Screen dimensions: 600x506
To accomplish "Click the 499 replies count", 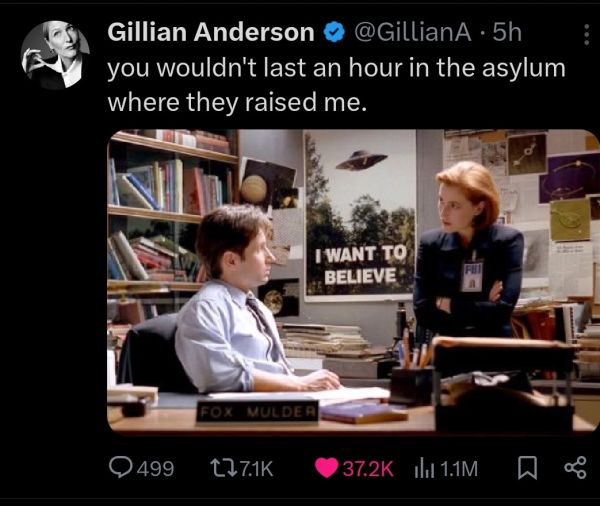I will click(155, 468).
